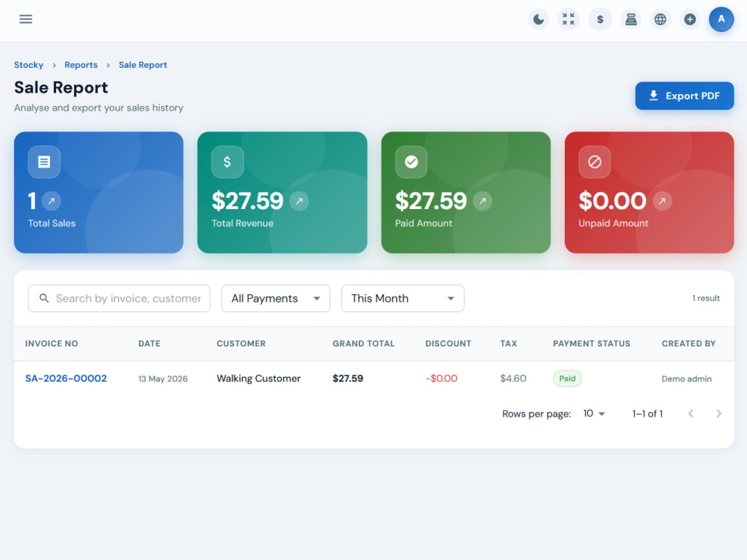Open language globe icon
This screenshot has width=747, height=560.
point(660,19)
